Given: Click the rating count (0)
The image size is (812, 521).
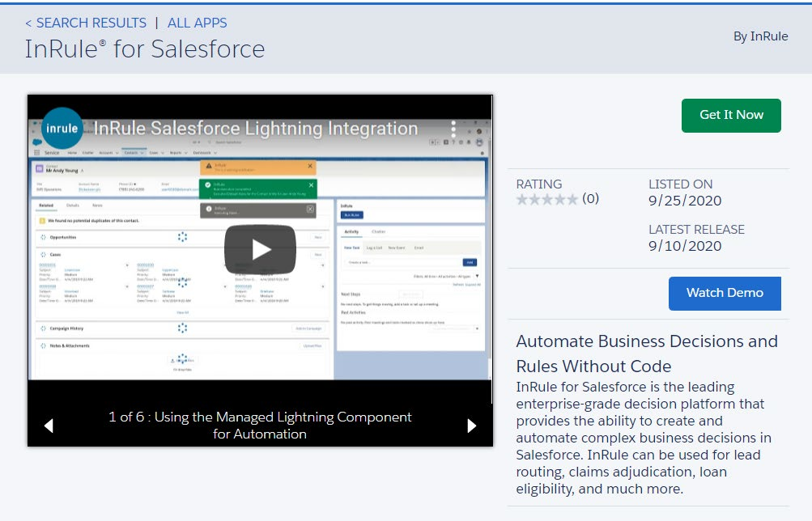Looking at the screenshot, I should [590, 199].
